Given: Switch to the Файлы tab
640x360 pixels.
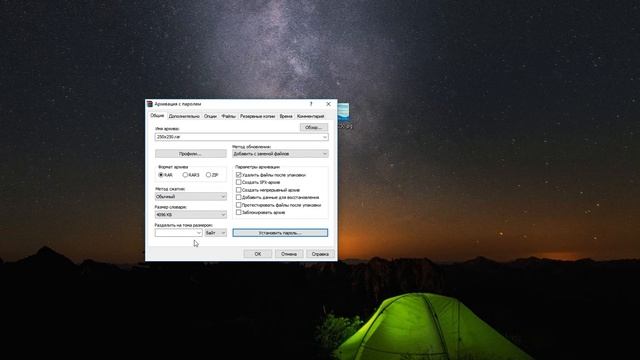Looking at the screenshot, I should click(x=229, y=116).
